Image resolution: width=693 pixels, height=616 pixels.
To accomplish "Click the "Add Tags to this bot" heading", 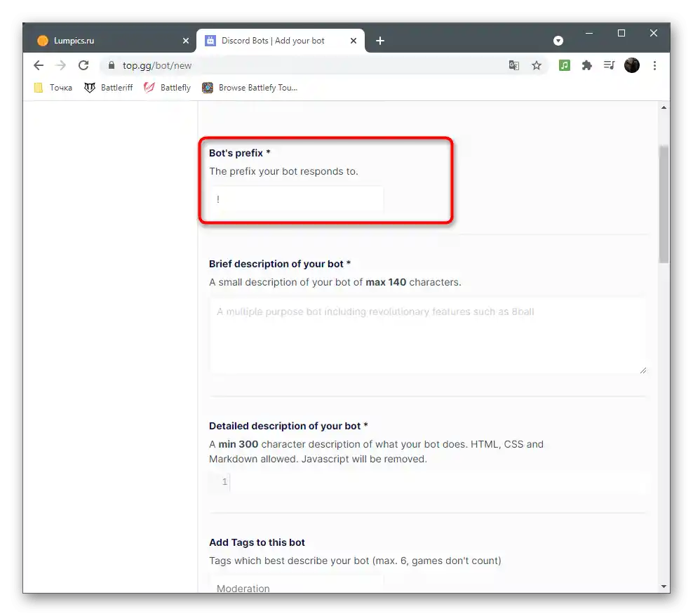I will [x=257, y=542].
